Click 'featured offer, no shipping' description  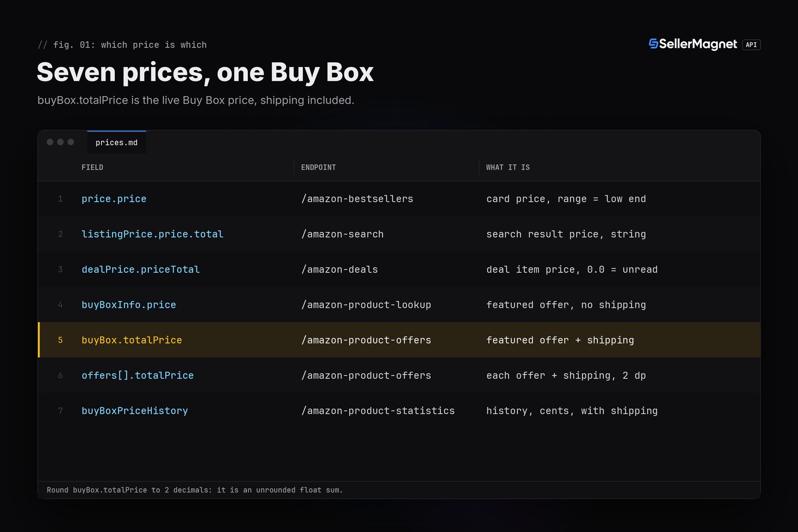tap(566, 305)
